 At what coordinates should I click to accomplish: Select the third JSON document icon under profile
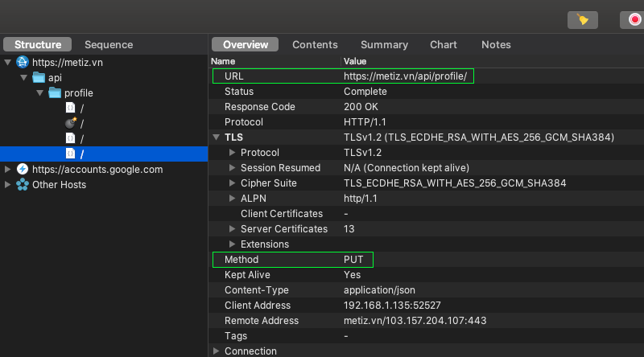[x=71, y=138]
